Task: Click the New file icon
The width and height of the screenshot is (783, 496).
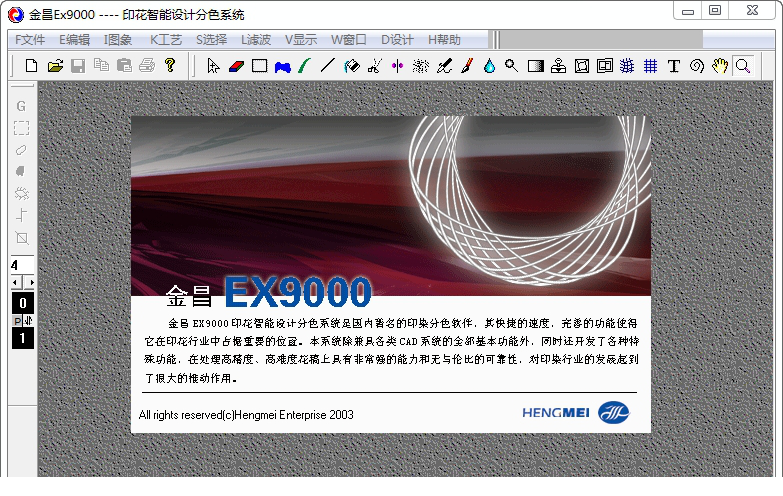Action: [x=31, y=66]
